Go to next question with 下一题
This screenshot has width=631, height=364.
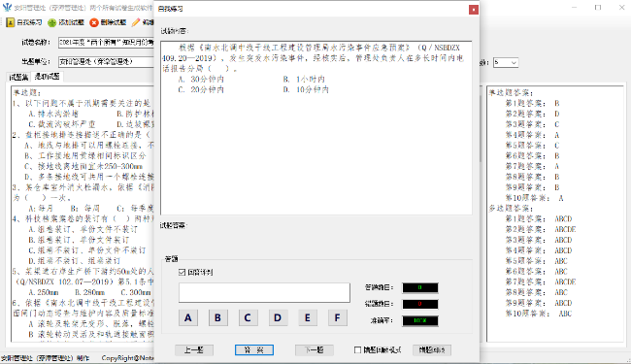coord(315,349)
